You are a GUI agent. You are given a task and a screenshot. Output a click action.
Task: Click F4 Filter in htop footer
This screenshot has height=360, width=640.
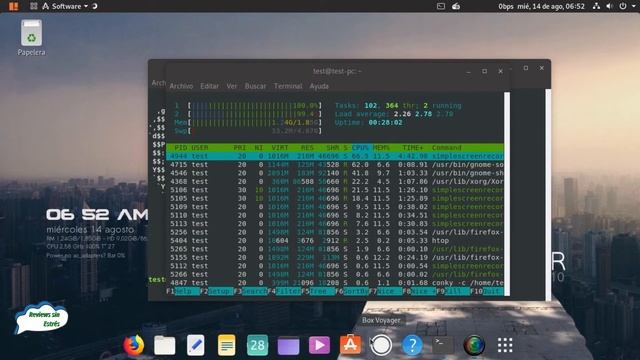pyautogui.click(x=284, y=291)
